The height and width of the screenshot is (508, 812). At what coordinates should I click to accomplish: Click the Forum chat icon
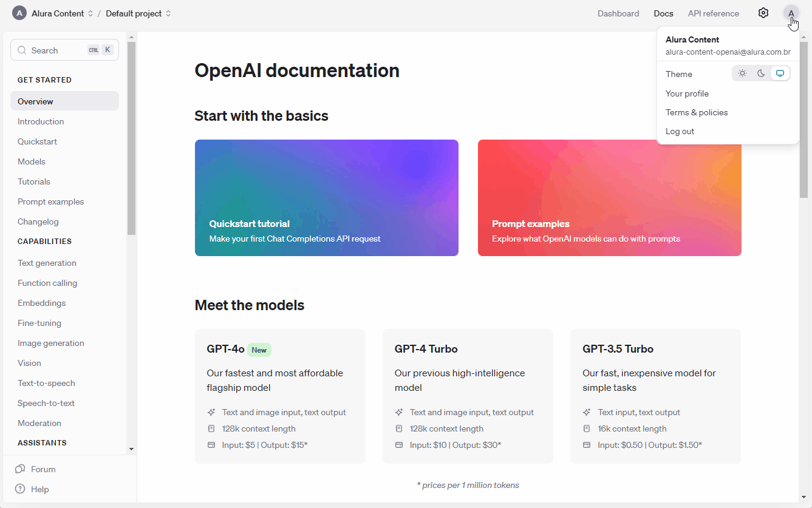tap(20, 469)
